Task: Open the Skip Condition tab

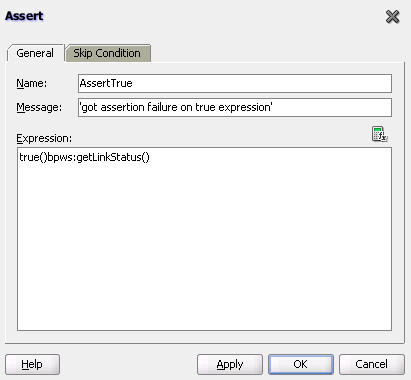Action: 107,53
